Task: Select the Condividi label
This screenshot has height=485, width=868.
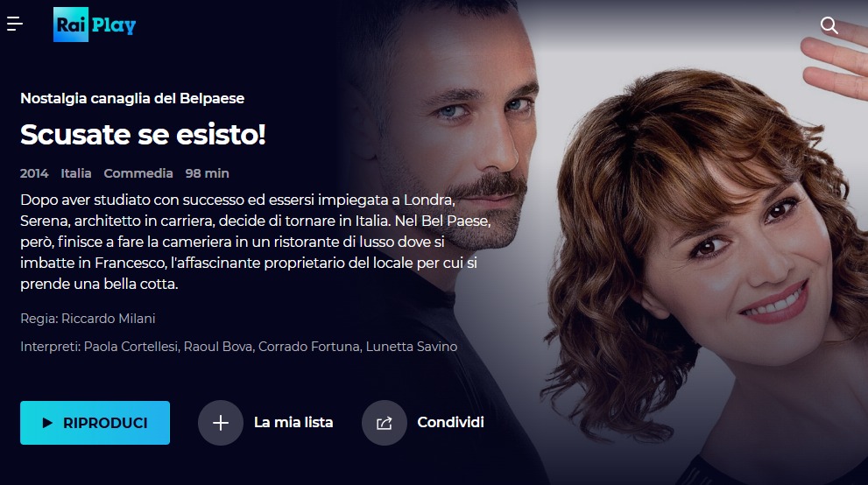Action: coord(450,423)
